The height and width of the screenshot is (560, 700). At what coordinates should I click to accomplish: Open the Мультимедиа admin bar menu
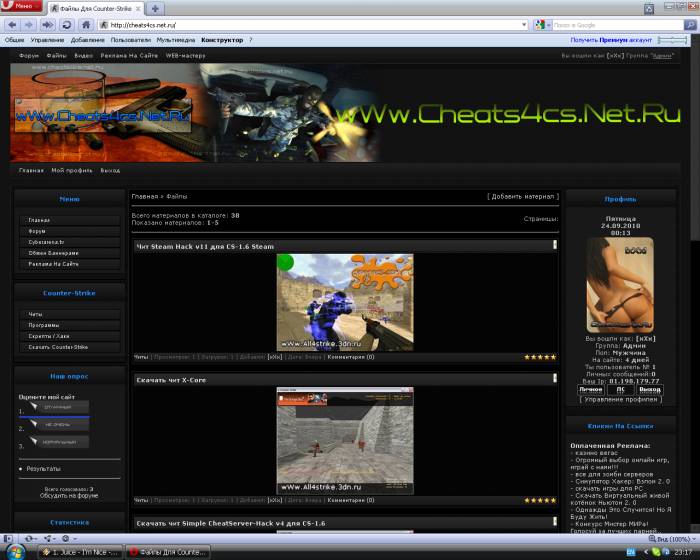click(x=175, y=40)
